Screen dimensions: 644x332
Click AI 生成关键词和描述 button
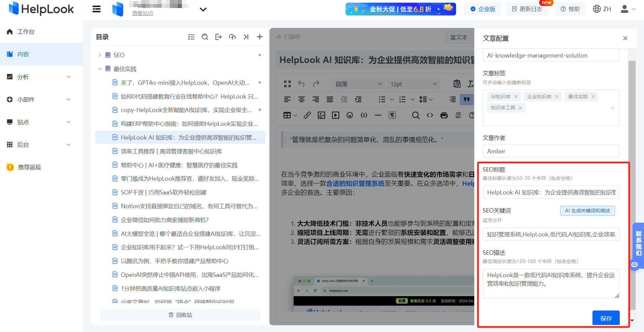(587, 211)
